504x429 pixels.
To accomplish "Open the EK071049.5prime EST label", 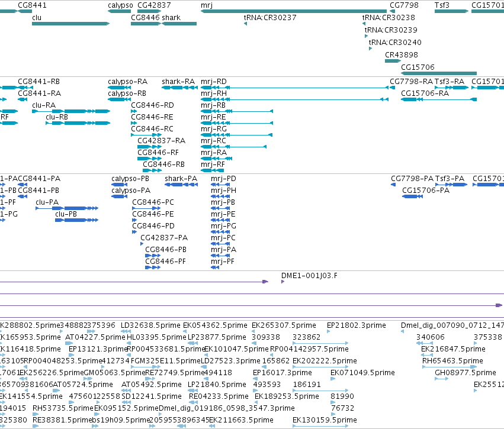I will pos(362,373).
